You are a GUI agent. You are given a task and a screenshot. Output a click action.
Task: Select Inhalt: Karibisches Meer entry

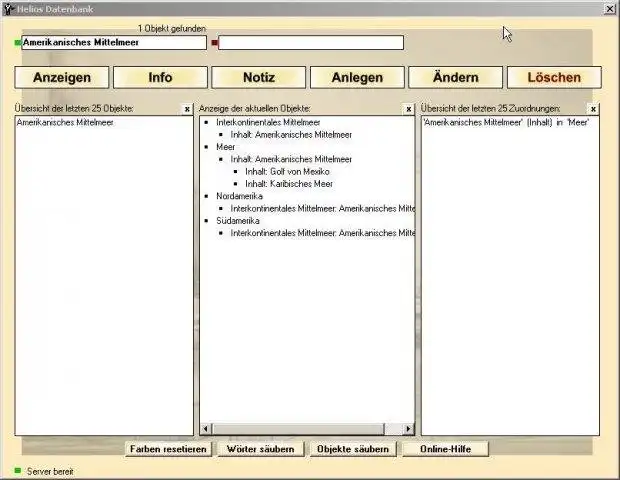289,184
